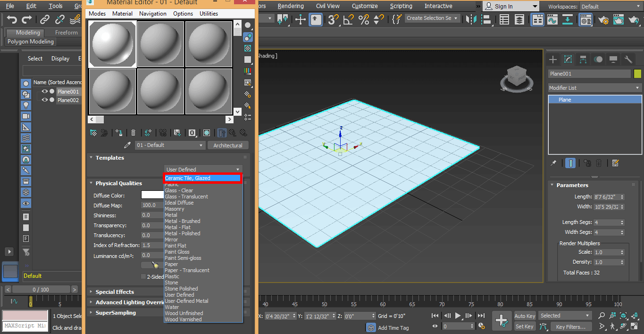Viewport: 644px width, 334px height.
Task: Click the Hierarchy tab icon in command panel
Action: (583, 60)
